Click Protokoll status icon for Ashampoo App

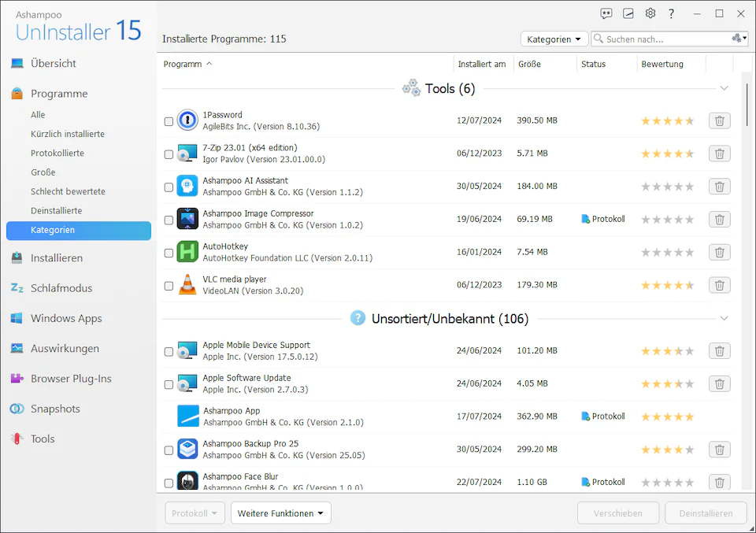(x=585, y=416)
